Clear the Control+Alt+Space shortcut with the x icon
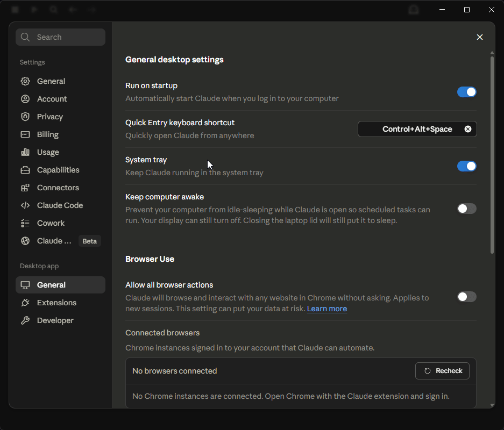The image size is (504, 430). [x=468, y=129]
